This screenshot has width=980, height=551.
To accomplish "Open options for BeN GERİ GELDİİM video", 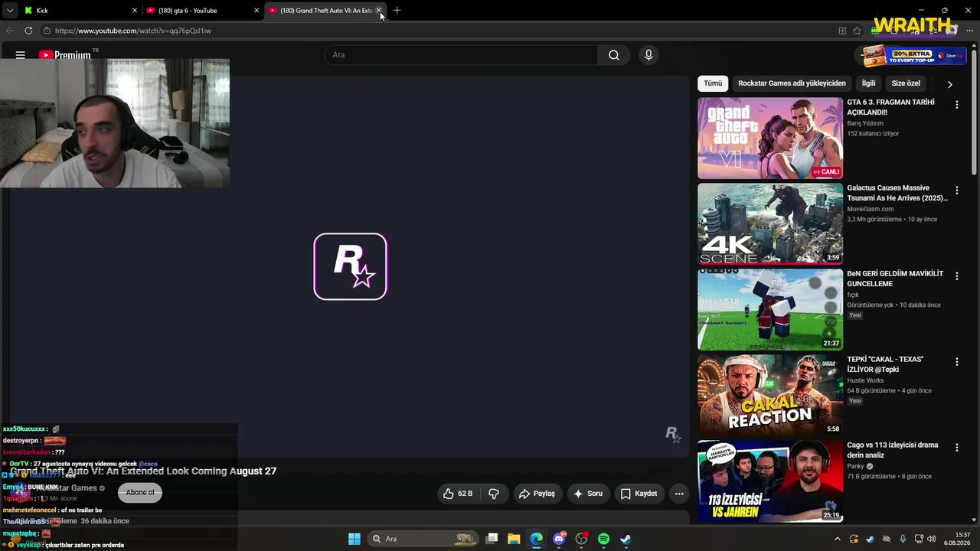I will (x=956, y=276).
